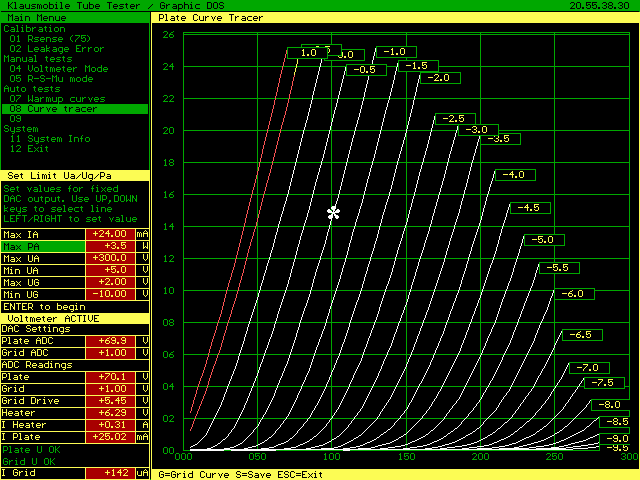Select menu item 02 Leakage Error
This screenshot has height=480, width=640.
(57, 49)
